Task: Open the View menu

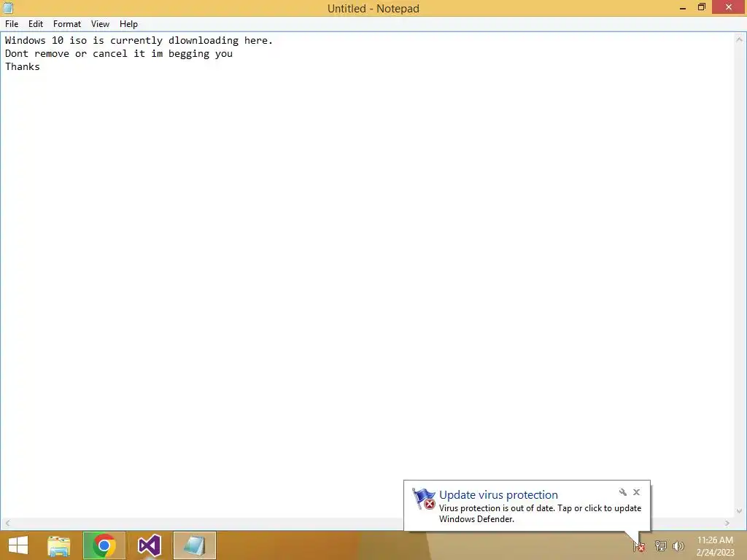Action: click(x=100, y=24)
